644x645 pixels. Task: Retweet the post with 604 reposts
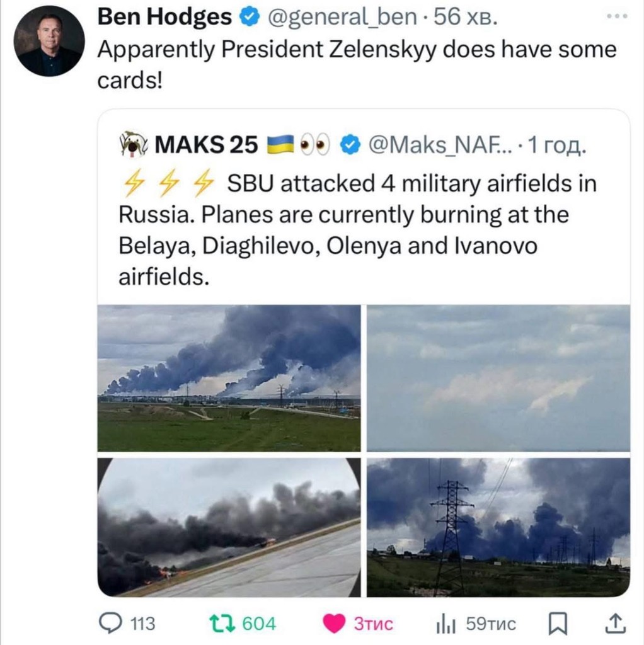pos(222,624)
